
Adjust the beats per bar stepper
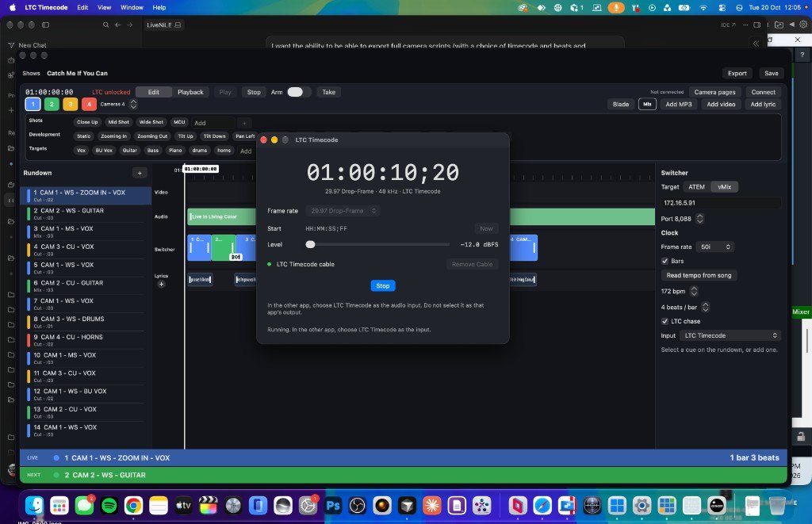click(x=705, y=307)
